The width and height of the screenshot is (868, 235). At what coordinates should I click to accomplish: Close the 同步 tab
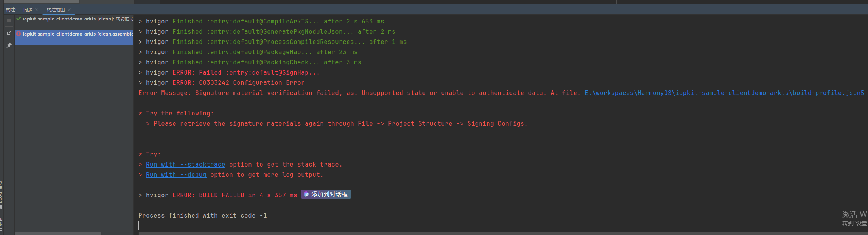point(37,10)
